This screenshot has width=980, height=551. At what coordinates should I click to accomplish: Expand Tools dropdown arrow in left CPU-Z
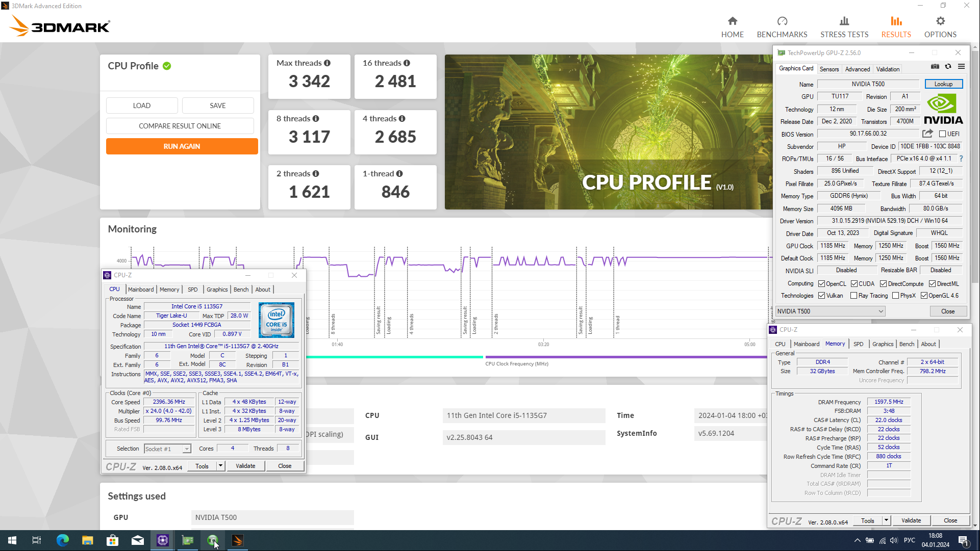pos(220,466)
